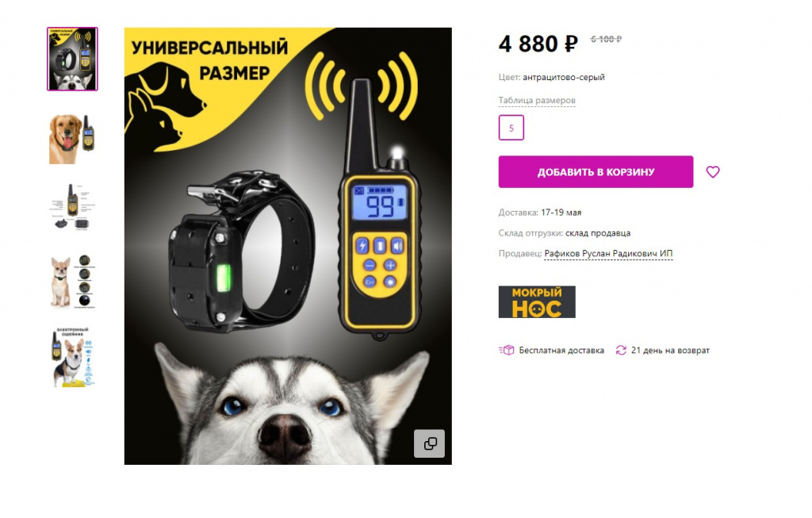This screenshot has width=812, height=518.
Task: Click the free delivery box icon
Action: (x=507, y=350)
